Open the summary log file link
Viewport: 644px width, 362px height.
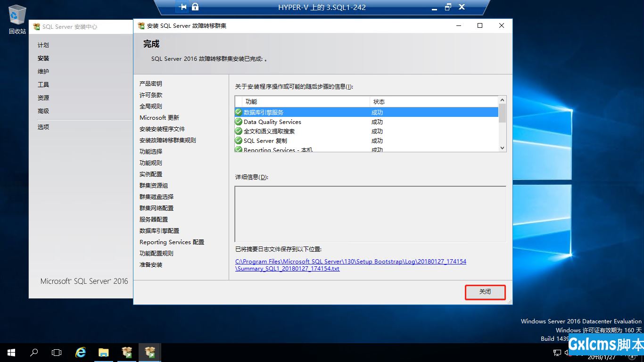point(351,265)
